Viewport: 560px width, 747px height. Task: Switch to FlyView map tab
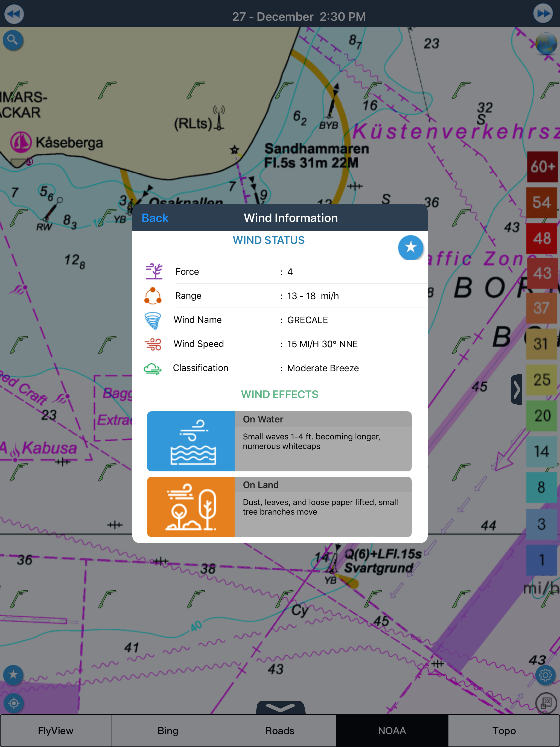[56, 730]
